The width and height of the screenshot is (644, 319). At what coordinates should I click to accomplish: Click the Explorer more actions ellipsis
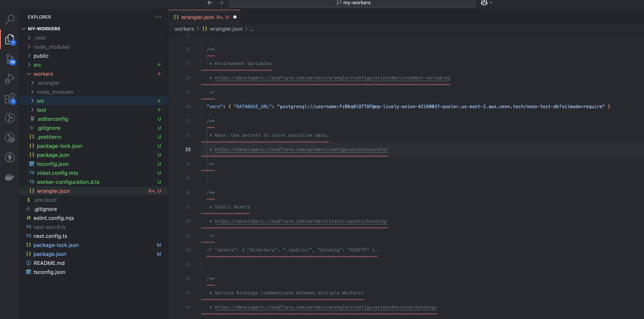(158, 17)
